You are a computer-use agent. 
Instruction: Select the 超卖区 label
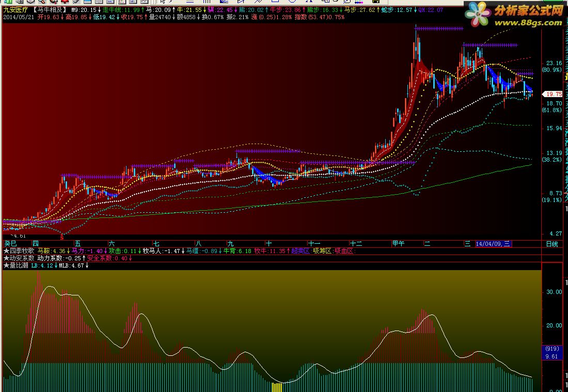click(x=301, y=250)
